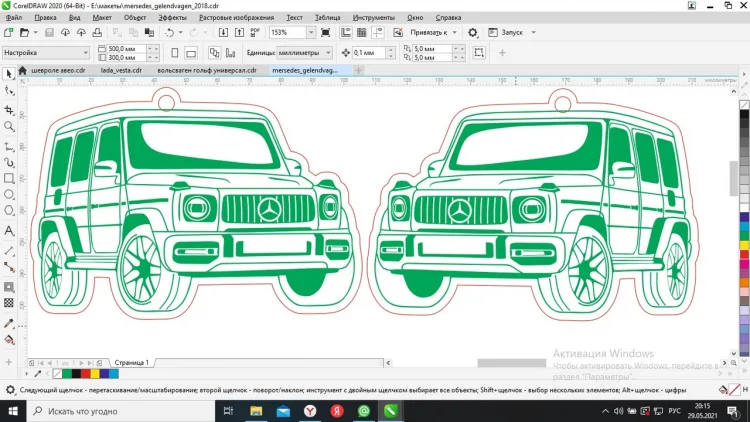Select the Страница 1 page tab
Image resolution: width=750 pixels, height=422 pixels.
[132, 363]
